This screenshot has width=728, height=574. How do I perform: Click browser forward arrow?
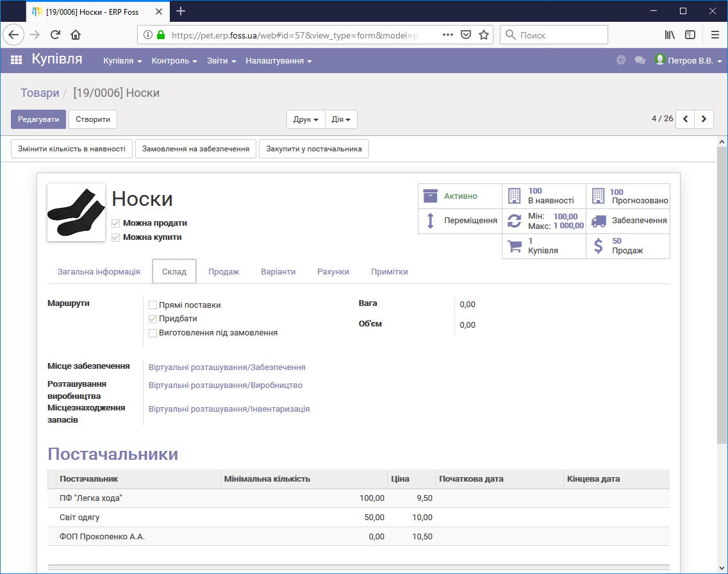(x=35, y=35)
